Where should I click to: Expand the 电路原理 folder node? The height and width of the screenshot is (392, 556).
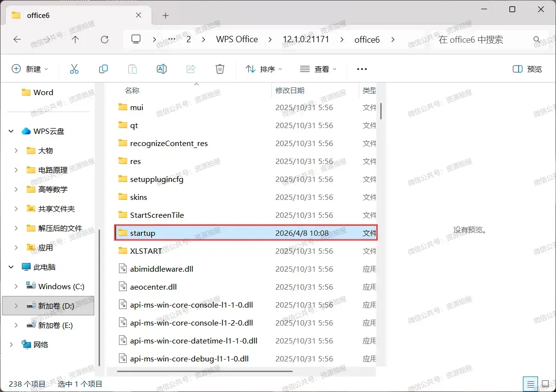pyautogui.click(x=16, y=170)
